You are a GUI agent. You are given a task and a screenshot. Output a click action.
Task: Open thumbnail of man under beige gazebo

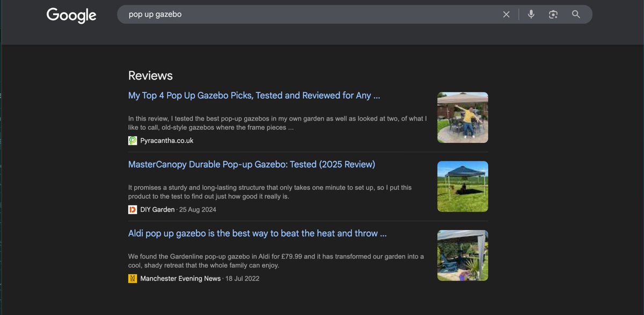463,118
